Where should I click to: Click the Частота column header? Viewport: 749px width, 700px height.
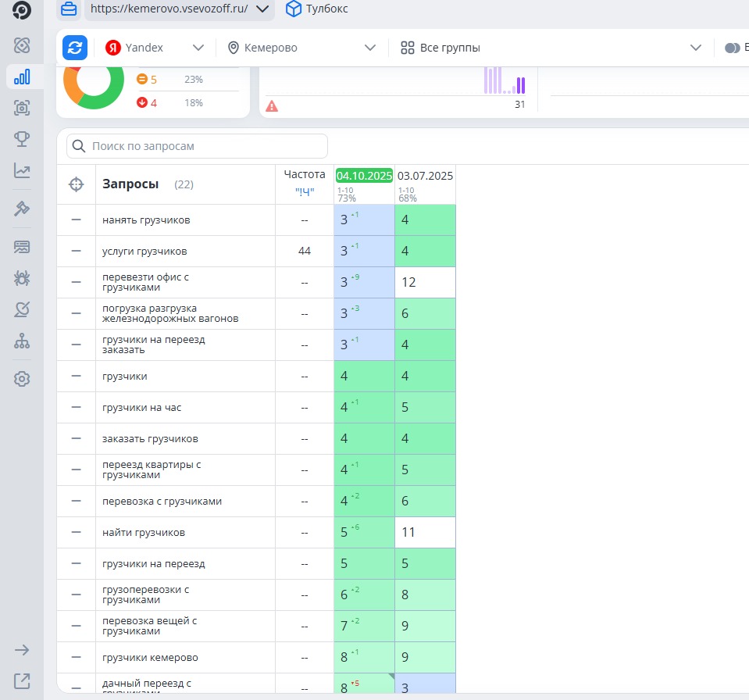(305, 174)
